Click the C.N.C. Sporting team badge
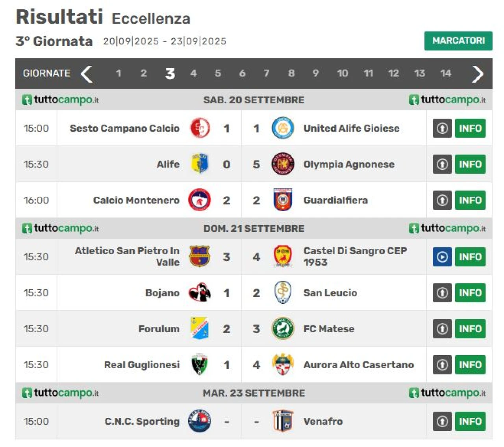Screen dimensions: 504x447 (200, 421)
